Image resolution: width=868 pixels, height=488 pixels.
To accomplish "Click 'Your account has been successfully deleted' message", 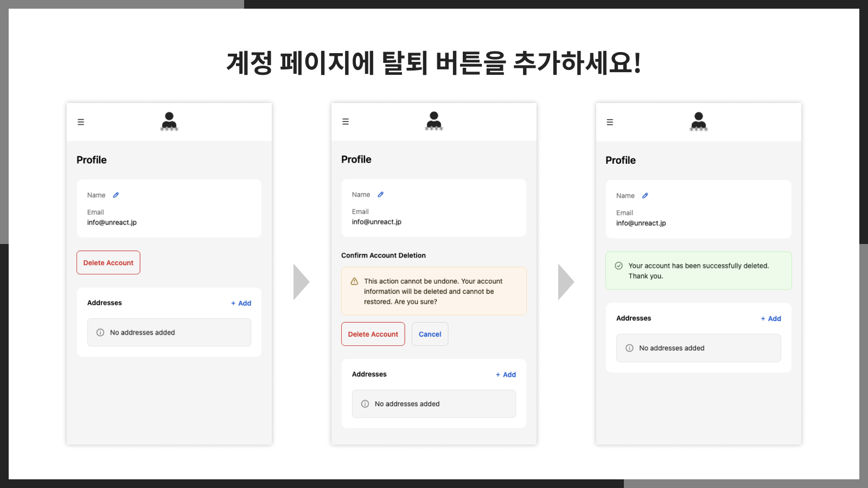I will pyautogui.click(x=699, y=271).
